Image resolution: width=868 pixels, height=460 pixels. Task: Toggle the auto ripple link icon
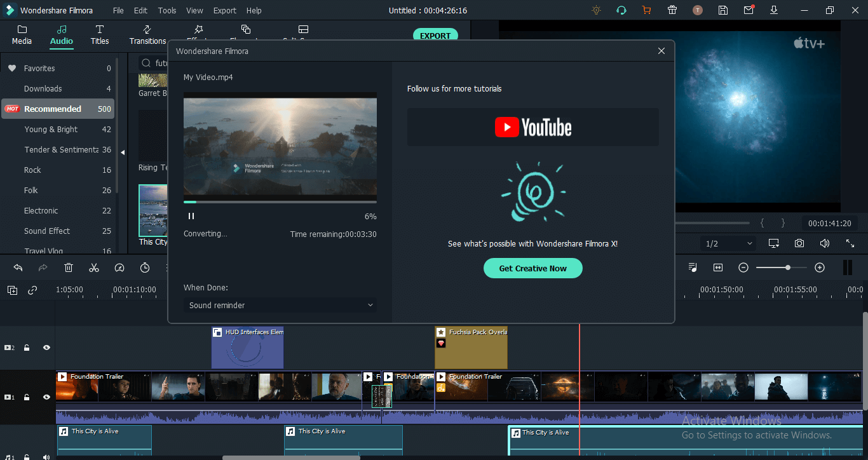[32, 290]
